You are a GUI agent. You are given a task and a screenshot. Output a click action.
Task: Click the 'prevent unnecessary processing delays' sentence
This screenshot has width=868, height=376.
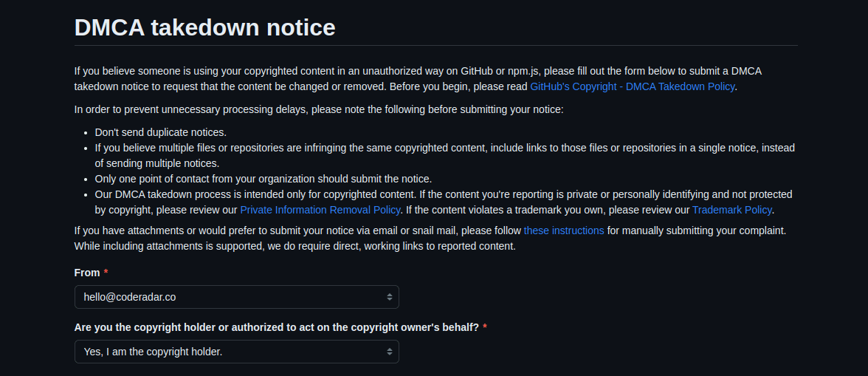[x=318, y=109]
